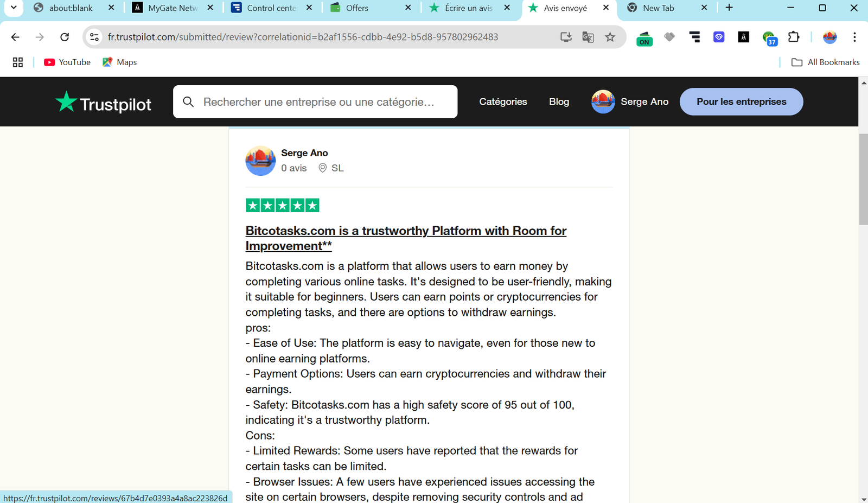Image resolution: width=868 pixels, height=503 pixels.
Task: Open Chrome profile avatar in toolbar
Action: point(830,37)
